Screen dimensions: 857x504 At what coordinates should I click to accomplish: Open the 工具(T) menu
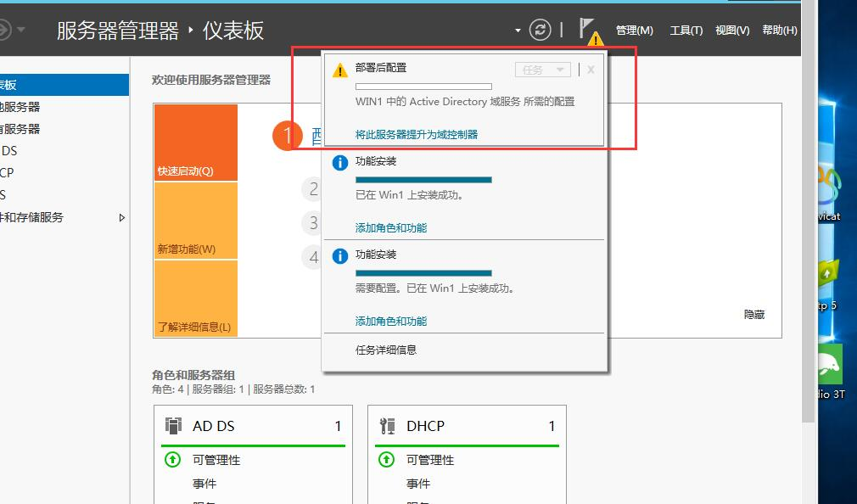686,30
